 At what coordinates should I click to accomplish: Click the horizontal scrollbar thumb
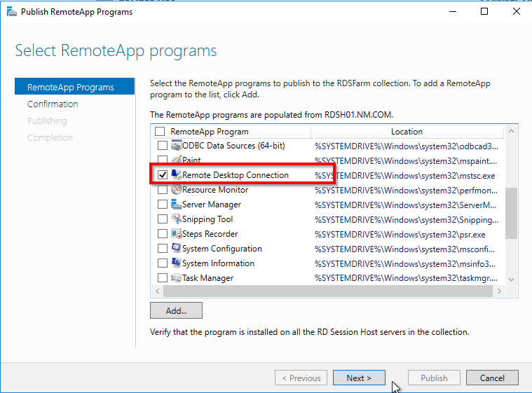coord(328,291)
